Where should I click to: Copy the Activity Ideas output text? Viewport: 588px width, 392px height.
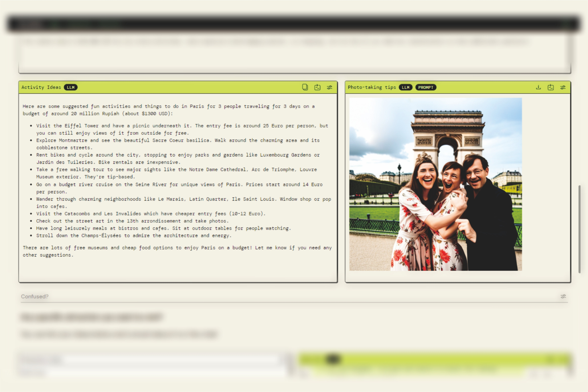click(305, 87)
